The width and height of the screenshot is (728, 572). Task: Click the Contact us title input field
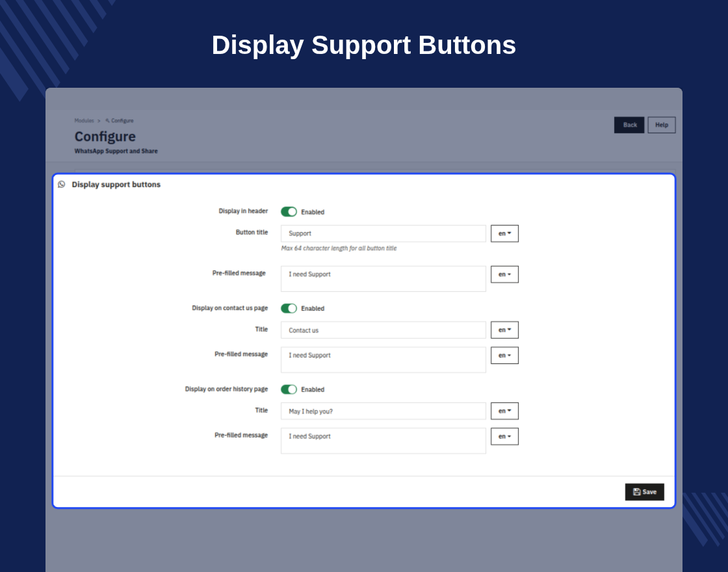(x=383, y=330)
